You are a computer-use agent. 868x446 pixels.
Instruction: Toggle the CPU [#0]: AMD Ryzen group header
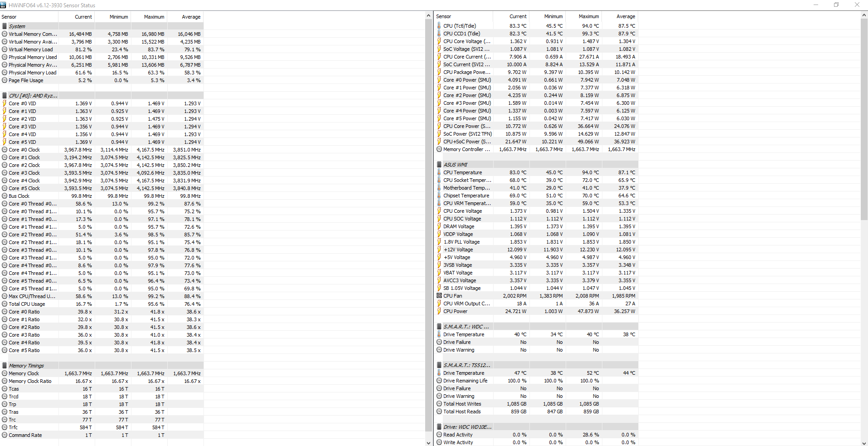33,96
